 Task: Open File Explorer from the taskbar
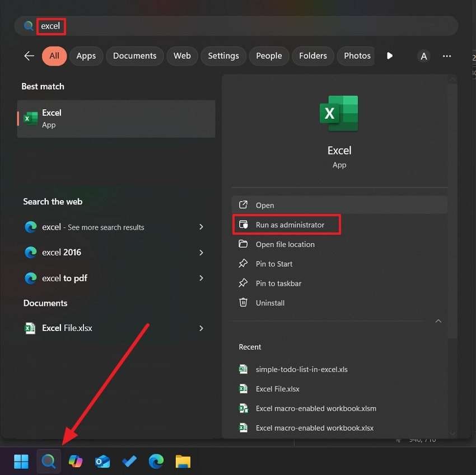pyautogui.click(x=183, y=462)
